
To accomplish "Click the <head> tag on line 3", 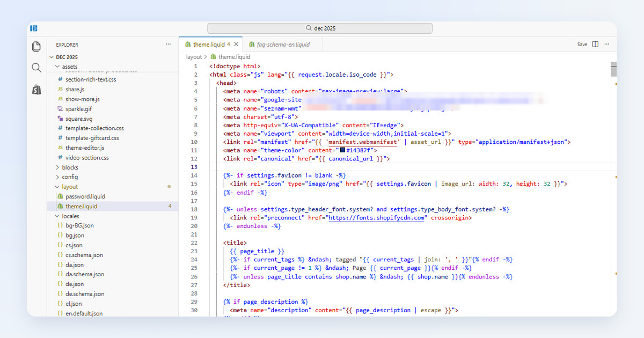I will (226, 83).
